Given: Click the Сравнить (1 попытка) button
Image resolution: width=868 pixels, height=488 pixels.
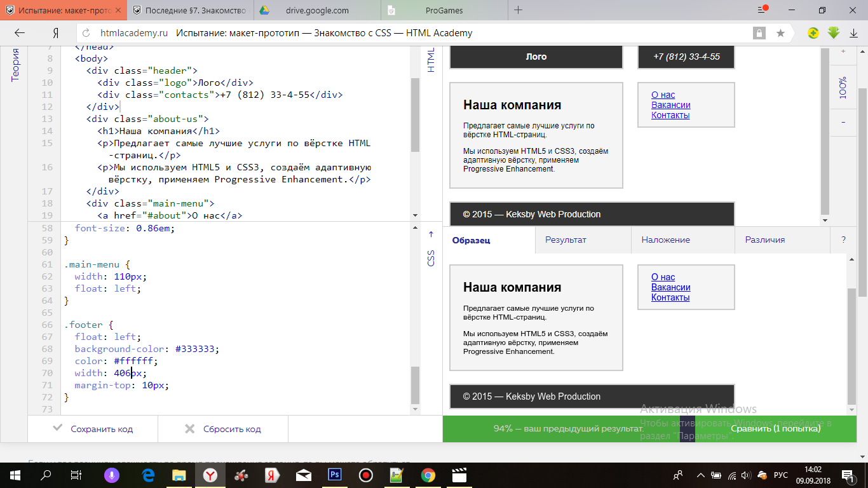Looking at the screenshot, I should point(775,428).
